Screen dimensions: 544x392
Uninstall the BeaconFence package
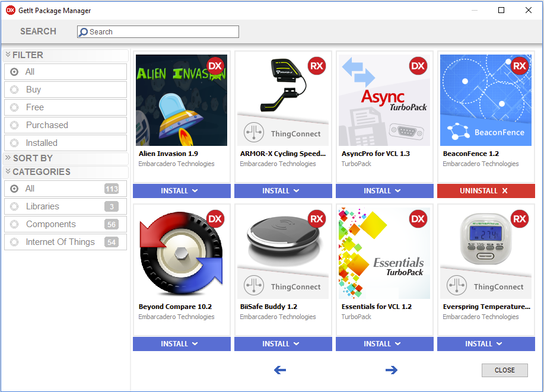pyautogui.click(x=486, y=191)
